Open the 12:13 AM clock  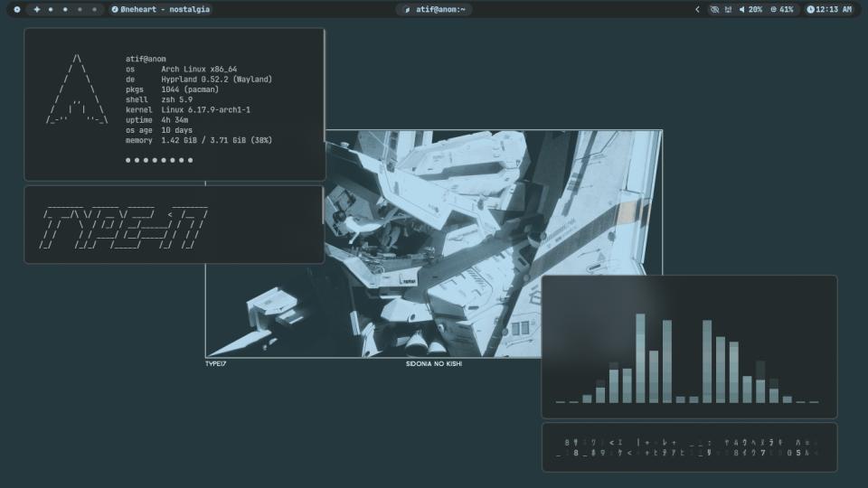pyautogui.click(x=829, y=9)
